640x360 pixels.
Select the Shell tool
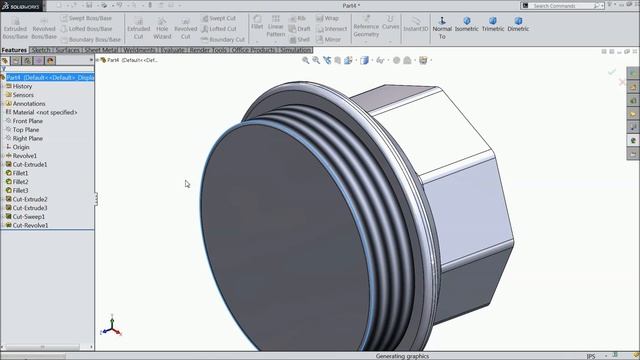[300, 40]
